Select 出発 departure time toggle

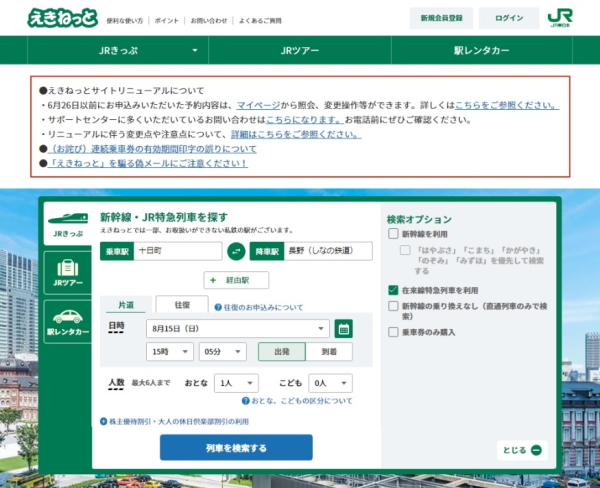[282, 351]
